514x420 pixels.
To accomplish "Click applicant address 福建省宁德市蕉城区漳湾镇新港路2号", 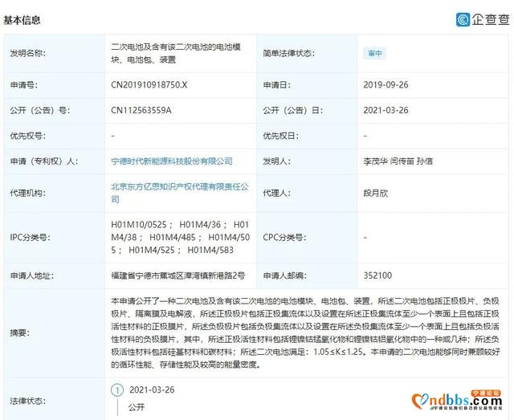I will [178, 275].
